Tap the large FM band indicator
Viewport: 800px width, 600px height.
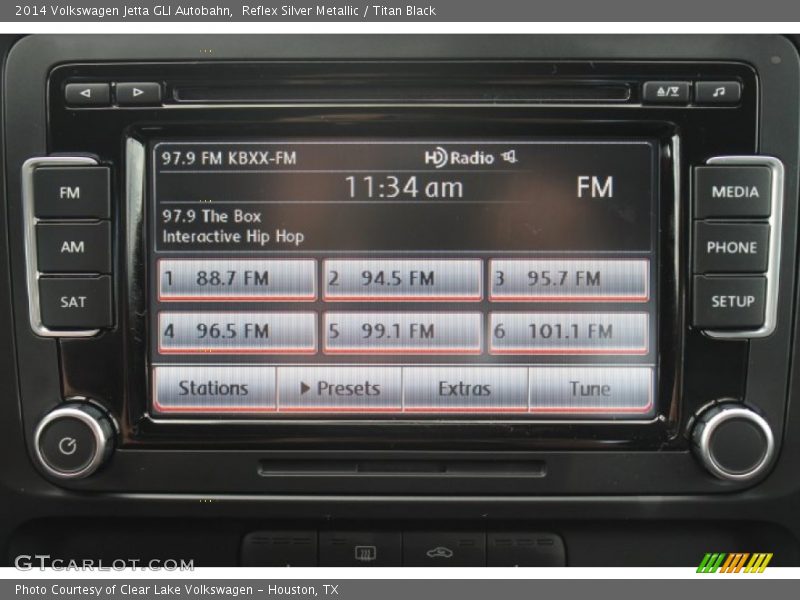tap(595, 187)
